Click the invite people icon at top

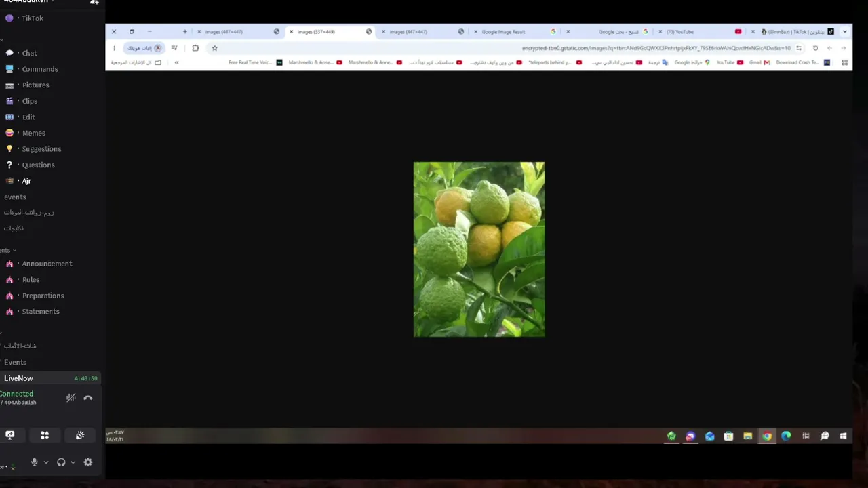point(94,3)
